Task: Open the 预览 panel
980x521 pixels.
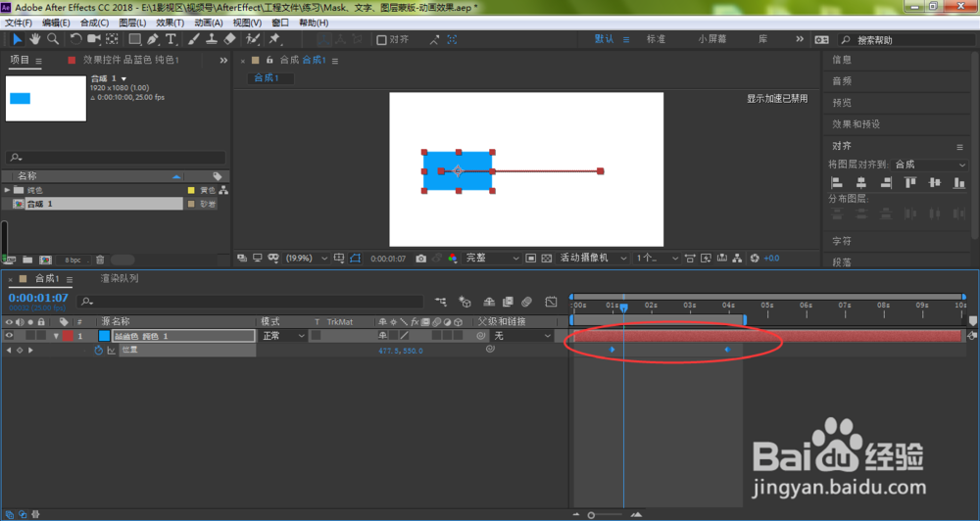Action: tap(841, 103)
